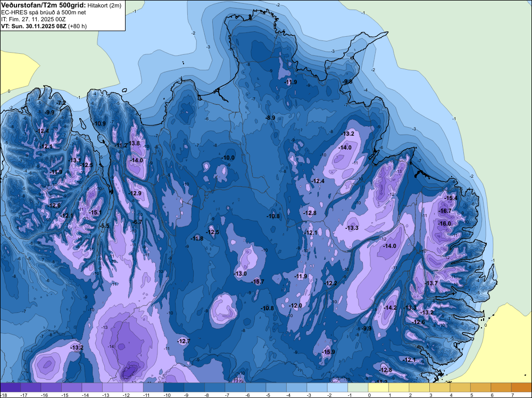Click the -12.0 temperature label
The width and height of the screenshot is (532, 398).
point(295,306)
